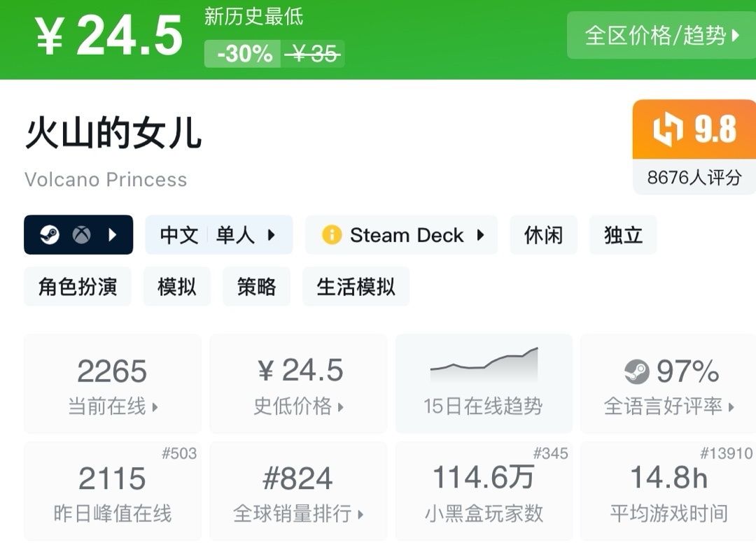Expand the platforms arrow next to Xbox
This screenshot has height=554, width=756.
point(113,235)
